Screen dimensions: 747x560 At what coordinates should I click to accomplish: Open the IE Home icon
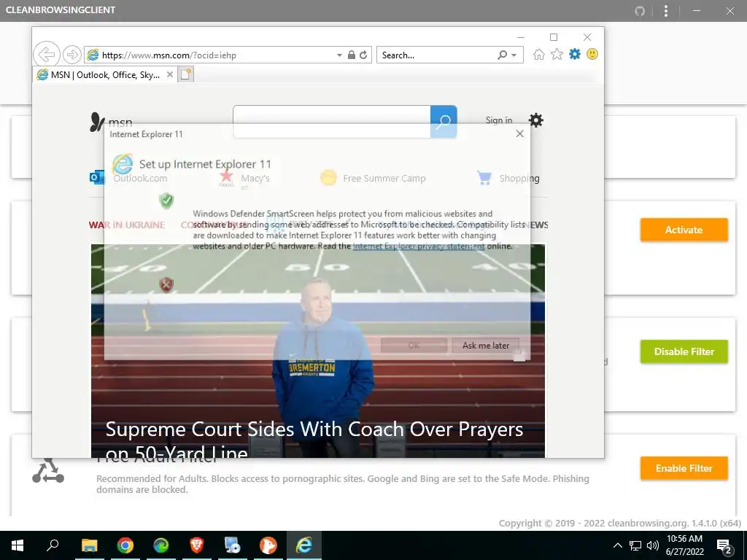tap(539, 54)
